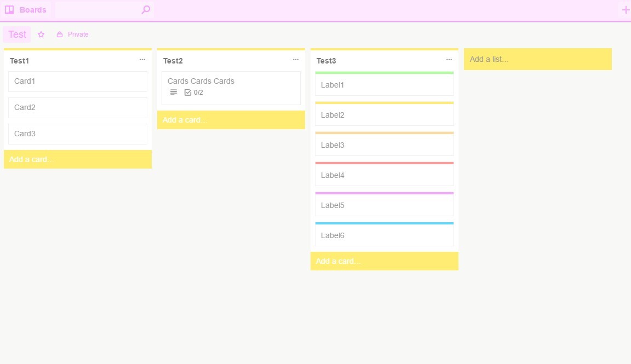631x364 pixels.
Task: Click the Test1 list title
Action: (19, 61)
